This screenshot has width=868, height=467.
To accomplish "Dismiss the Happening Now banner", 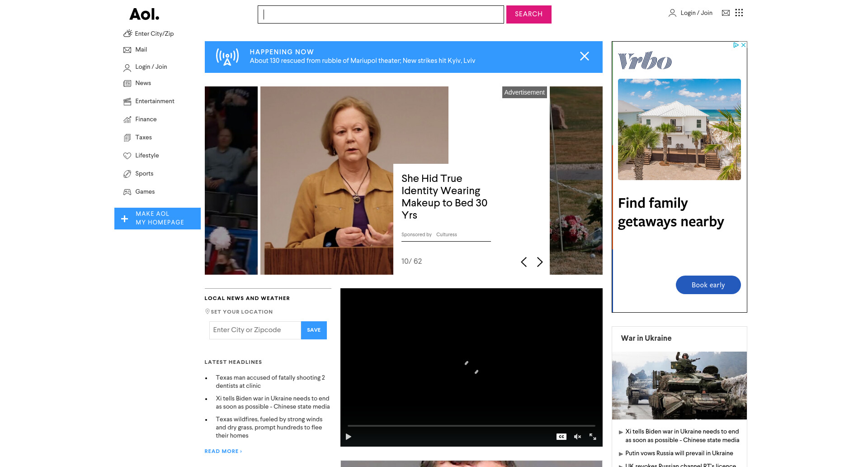I will point(585,56).
